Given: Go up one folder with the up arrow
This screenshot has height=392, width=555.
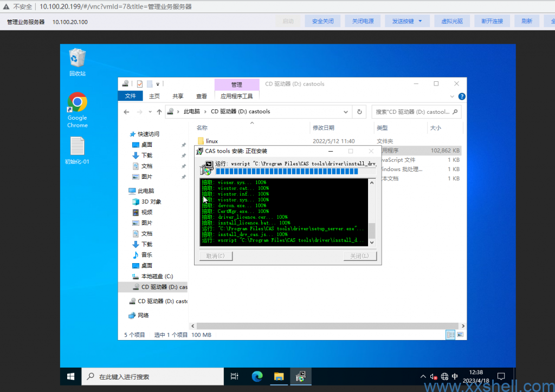Looking at the screenshot, I should (159, 112).
